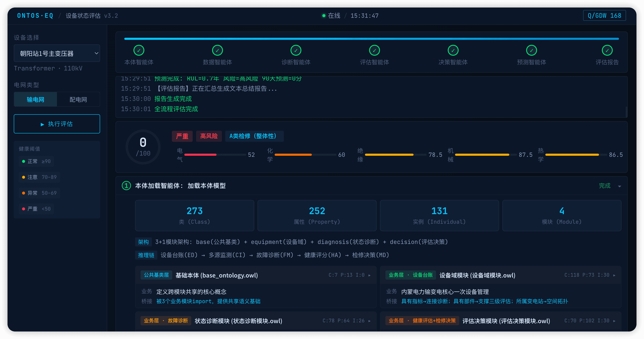Click the 数据智能体 step checkmark icon
644x339 pixels.
point(217,50)
